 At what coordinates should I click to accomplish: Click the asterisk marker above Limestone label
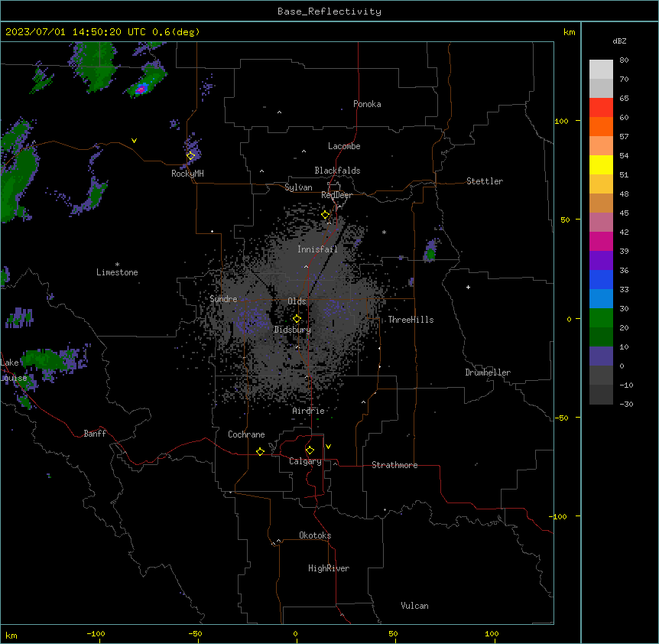[117, 265]
